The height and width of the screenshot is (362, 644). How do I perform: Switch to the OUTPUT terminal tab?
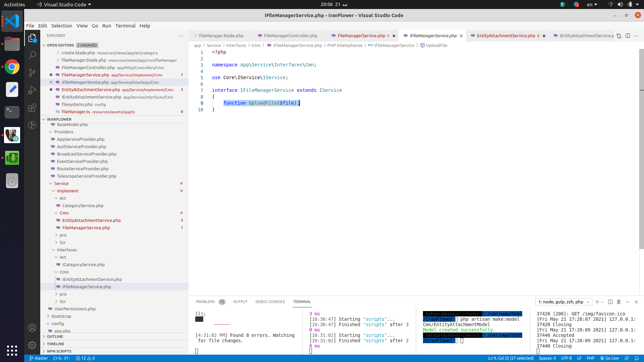coord(240,301)
